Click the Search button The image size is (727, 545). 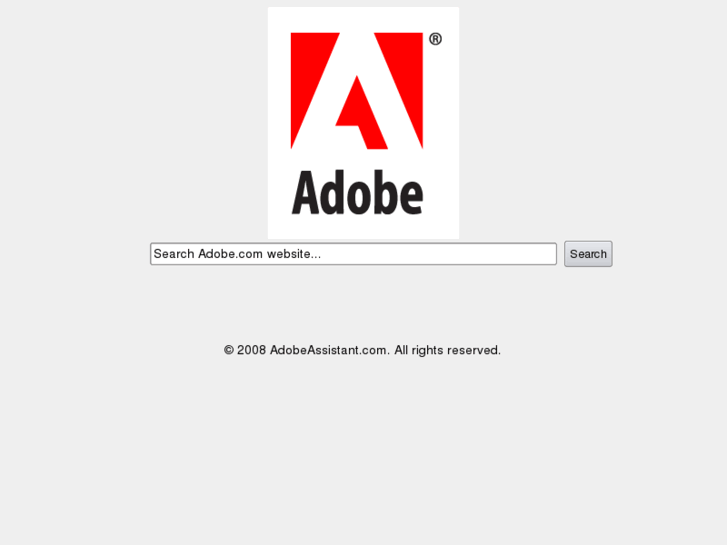click(588, 254)
